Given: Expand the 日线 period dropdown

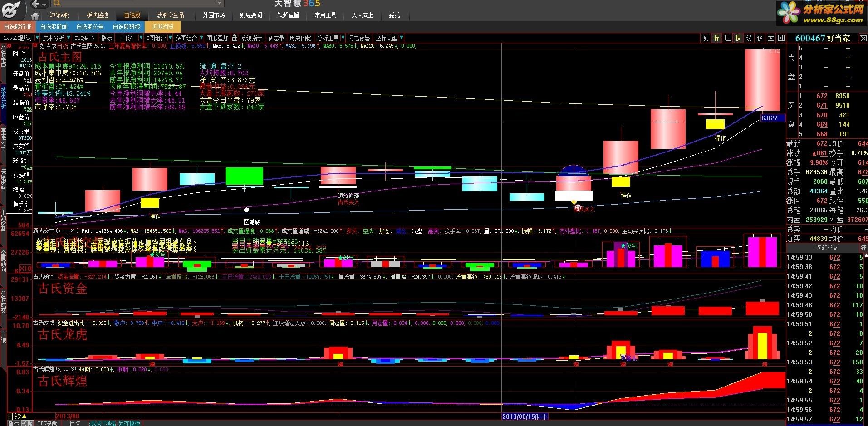Looking at the screenshot, I should click(141, 38).
